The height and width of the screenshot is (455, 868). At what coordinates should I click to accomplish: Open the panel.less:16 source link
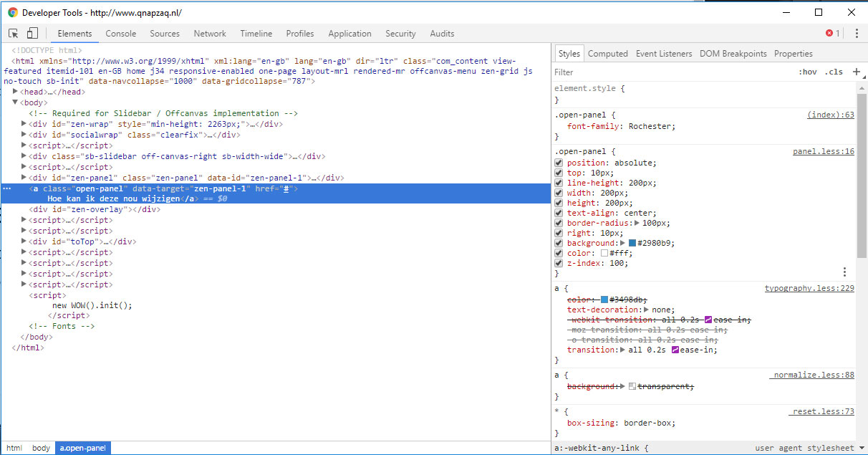coord(824,151)
